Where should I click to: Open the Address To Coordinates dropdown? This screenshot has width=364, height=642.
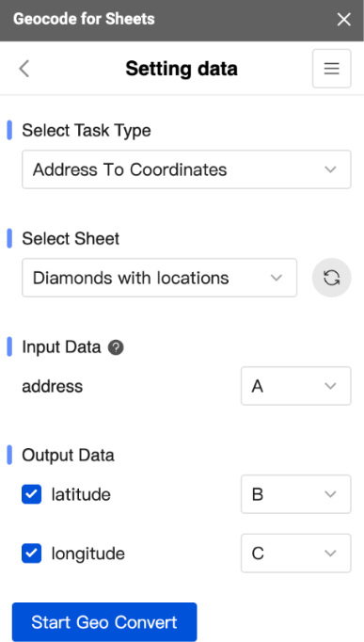coord(186,169)
